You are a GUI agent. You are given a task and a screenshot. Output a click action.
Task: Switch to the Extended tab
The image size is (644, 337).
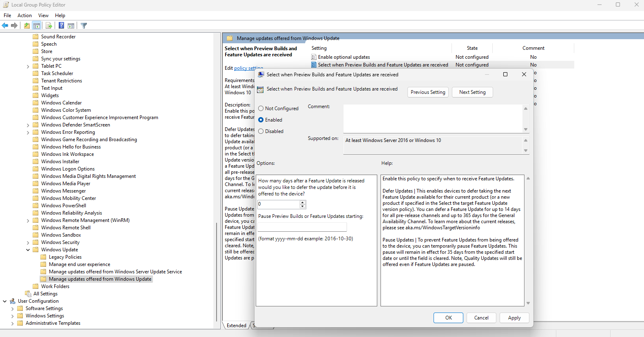237,326
